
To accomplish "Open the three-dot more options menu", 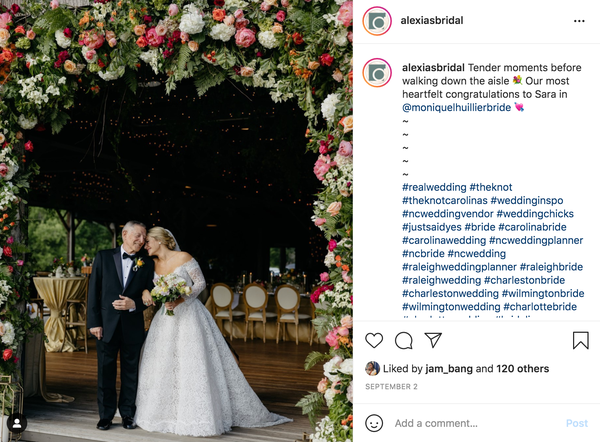I will (579, 21).
